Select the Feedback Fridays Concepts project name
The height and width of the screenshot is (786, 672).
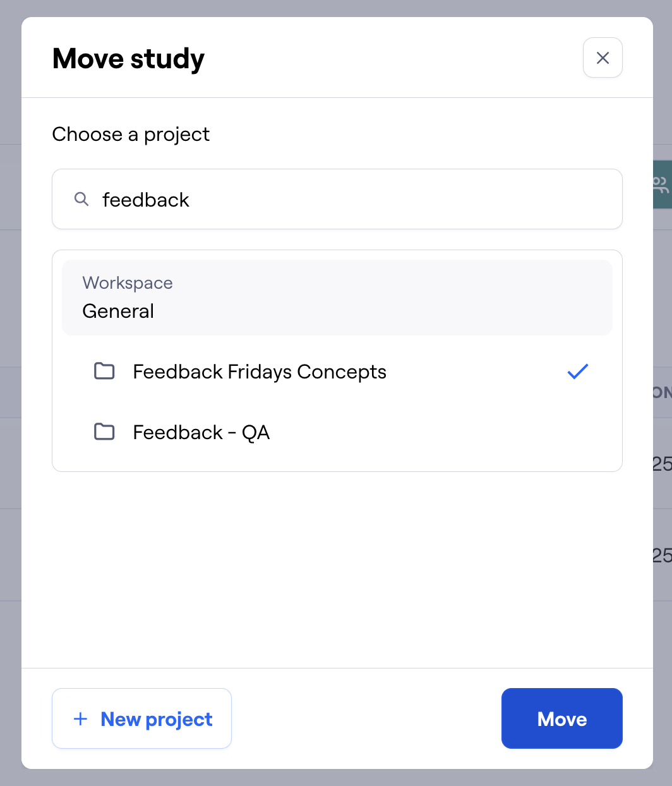pos(260,372)
